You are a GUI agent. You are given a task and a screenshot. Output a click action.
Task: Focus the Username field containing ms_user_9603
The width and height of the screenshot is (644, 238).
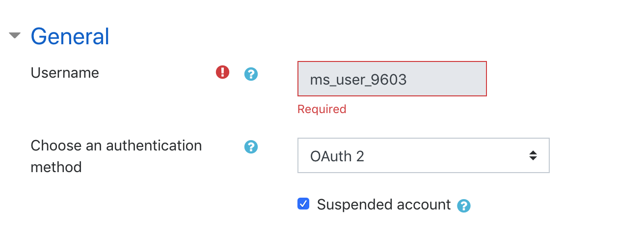pyautogui.click(x=392, y=79)
